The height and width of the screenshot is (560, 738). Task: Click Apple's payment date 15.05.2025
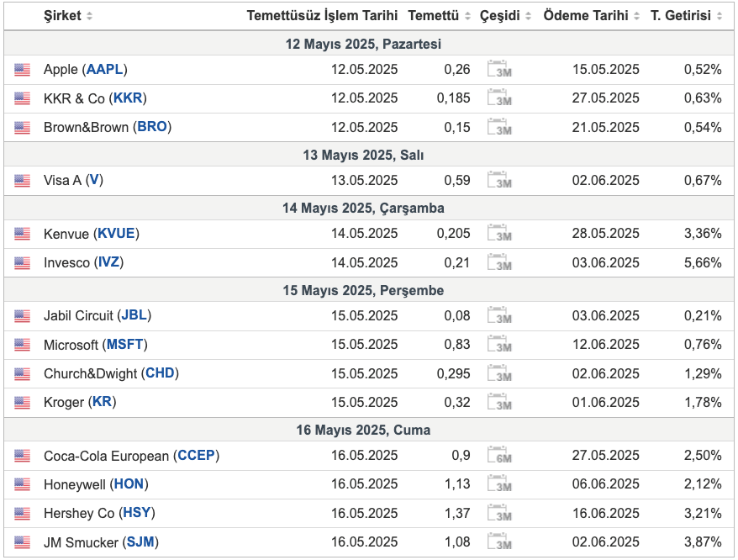click(606, 69)
